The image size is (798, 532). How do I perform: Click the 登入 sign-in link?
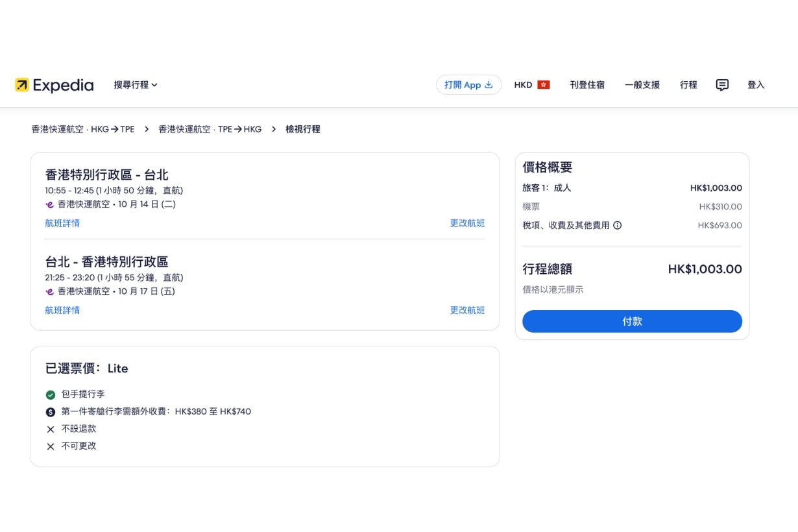(x=755, y=84)
